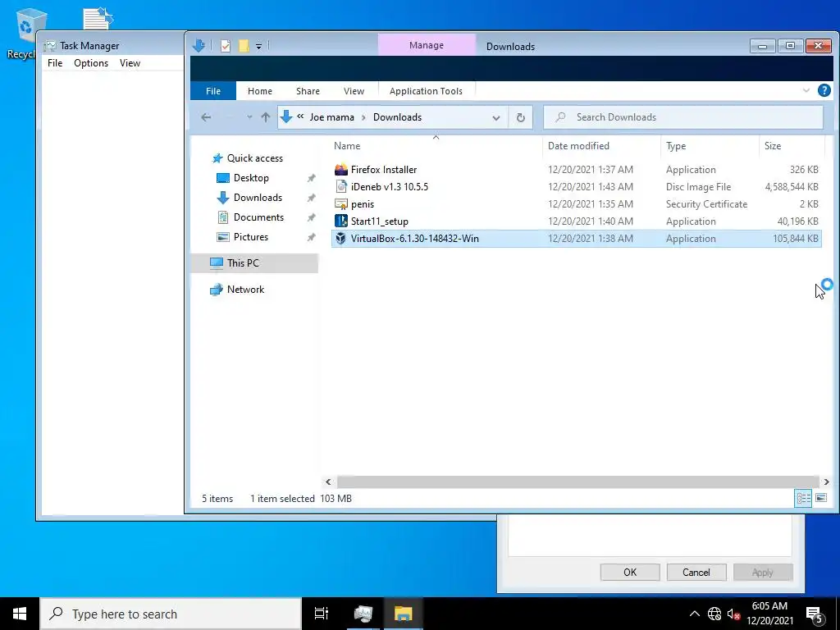This screenshot has height=630, width=840.
Task: Expand the address bar history dropdown
Action: [x=496, y=118]
